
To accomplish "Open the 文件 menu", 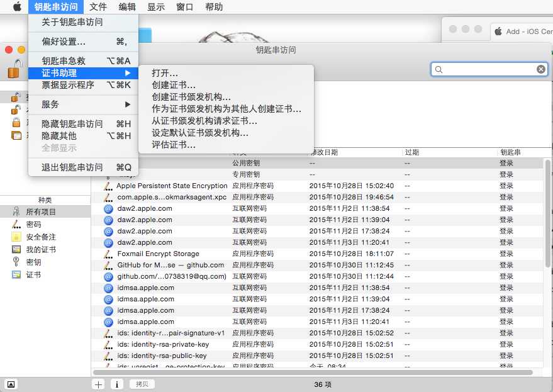I will tap(98, 7).
